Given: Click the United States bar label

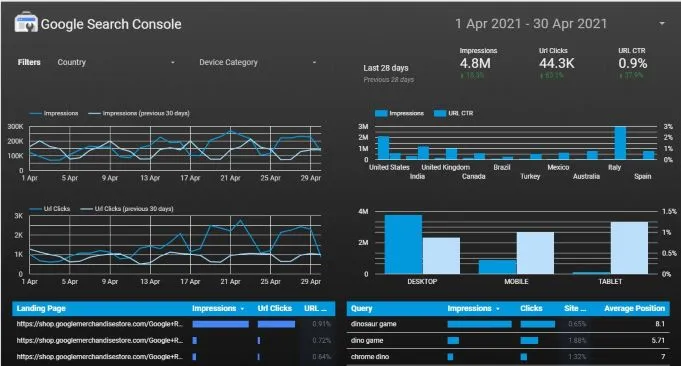Looking at the screenshot, I should (389, 167).
